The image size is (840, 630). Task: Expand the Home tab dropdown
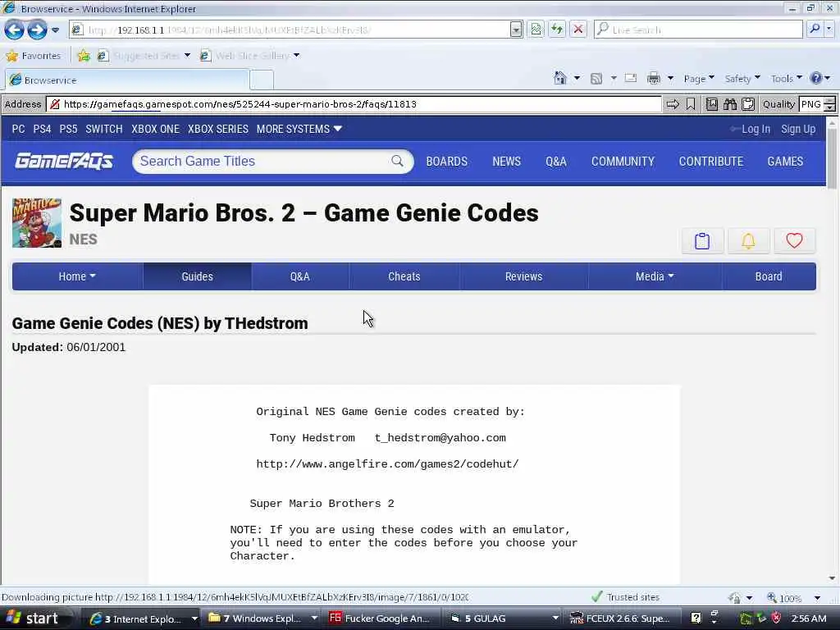pyautogui.click(x=77, y=276)
